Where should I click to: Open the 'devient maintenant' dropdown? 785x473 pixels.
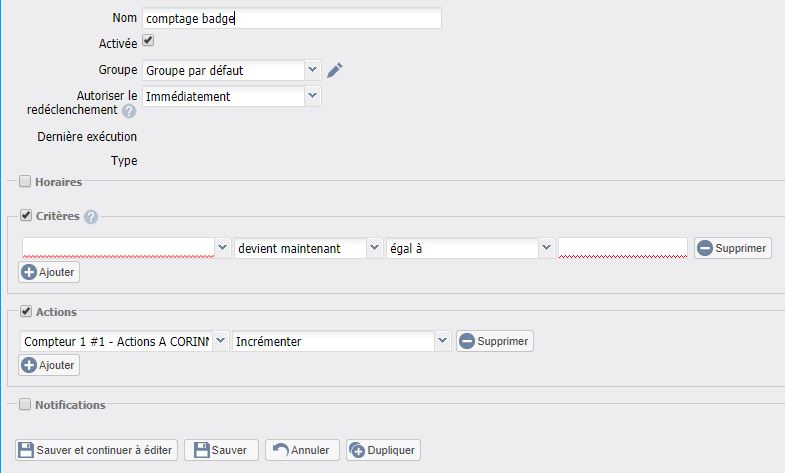click(x=308, y=248)
